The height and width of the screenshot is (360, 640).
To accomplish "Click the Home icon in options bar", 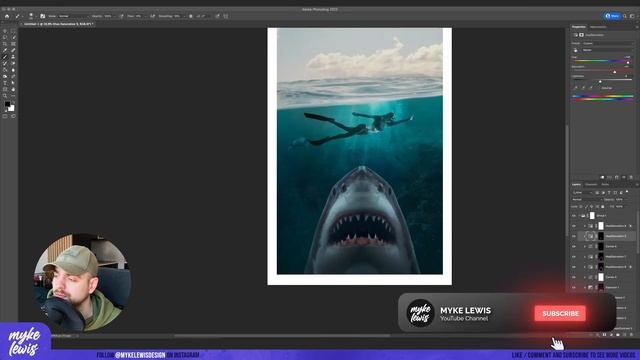I will pos(7,16).
